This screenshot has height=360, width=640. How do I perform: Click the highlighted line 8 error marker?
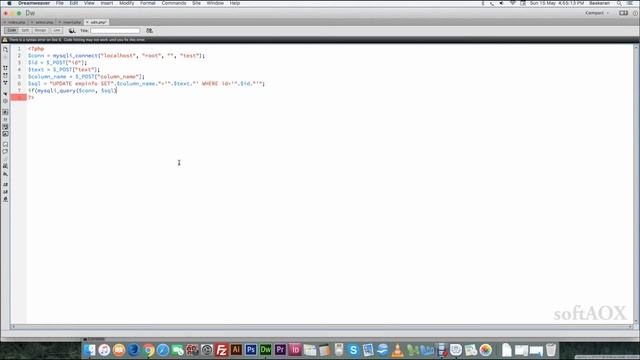pos(18,97)
